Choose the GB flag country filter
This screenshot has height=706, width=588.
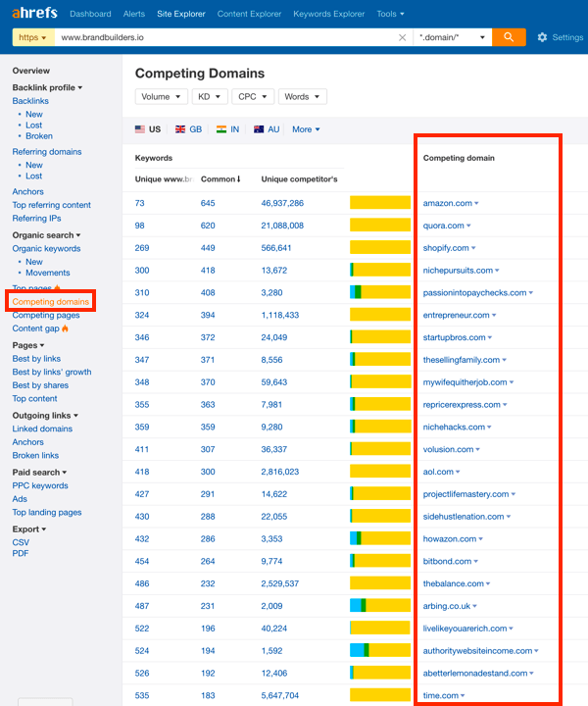(x=188, y=129)
